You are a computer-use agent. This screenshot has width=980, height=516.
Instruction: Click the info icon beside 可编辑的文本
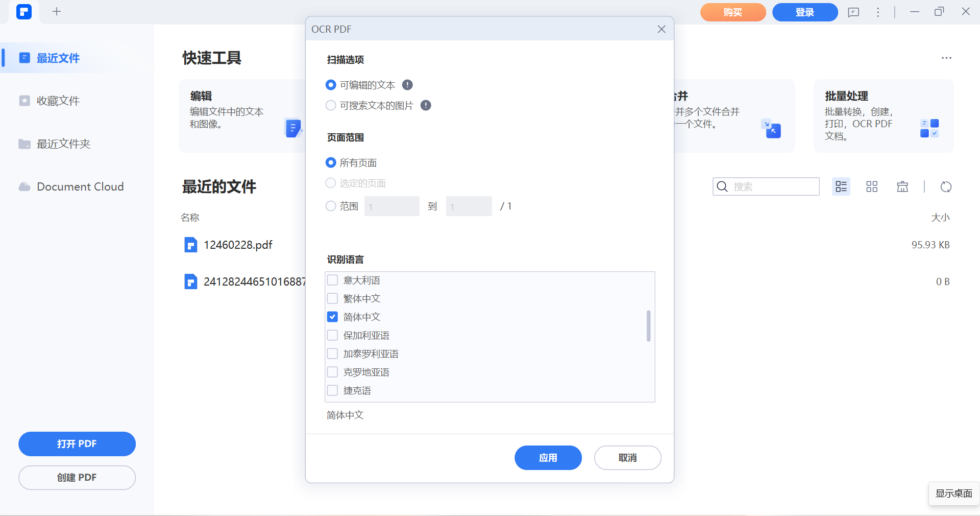point(407,85)
